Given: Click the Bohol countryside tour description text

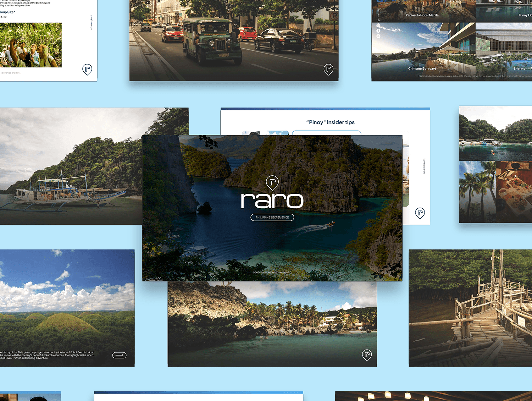Looking at the screenshot, I should tap(46, 355).
